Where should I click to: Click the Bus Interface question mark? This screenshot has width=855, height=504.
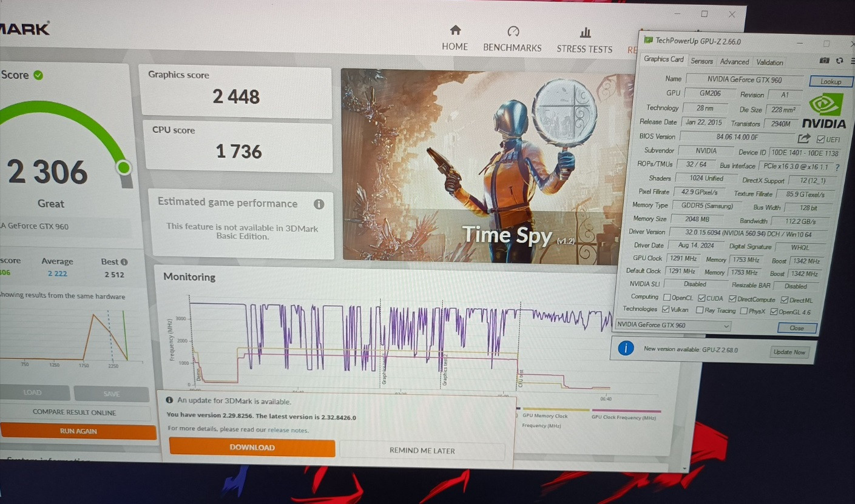(x=837, y=167)
